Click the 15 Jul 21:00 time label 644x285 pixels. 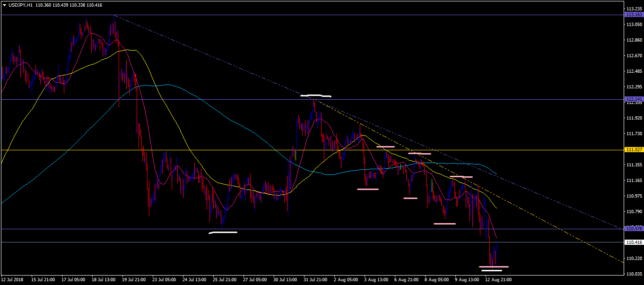43,280
